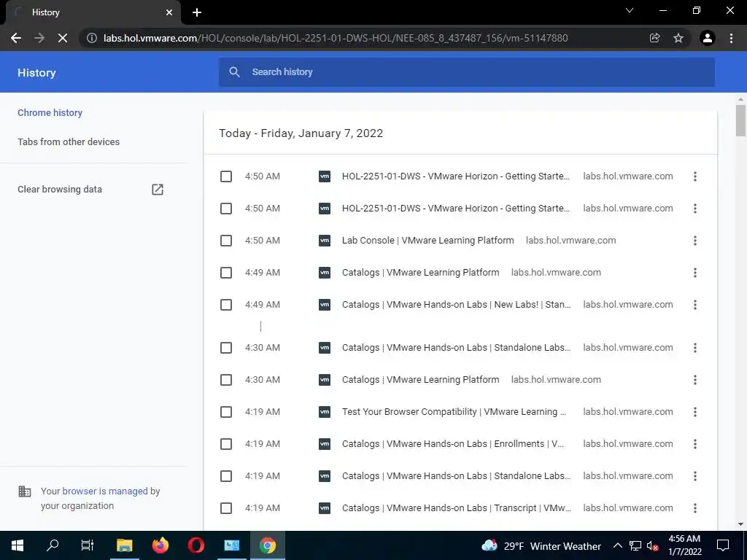Bookmark this tab with the star icon

[678, 38]
